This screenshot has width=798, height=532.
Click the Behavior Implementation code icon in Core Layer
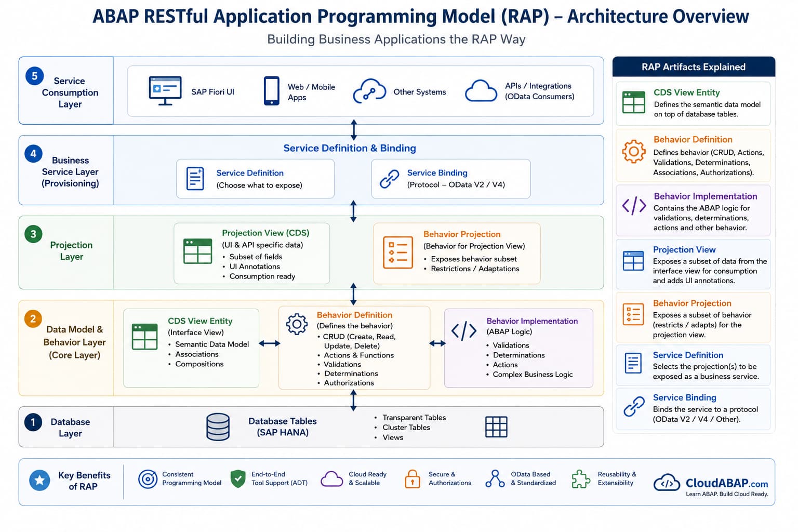pyautogui.click(x=463, y=330)
